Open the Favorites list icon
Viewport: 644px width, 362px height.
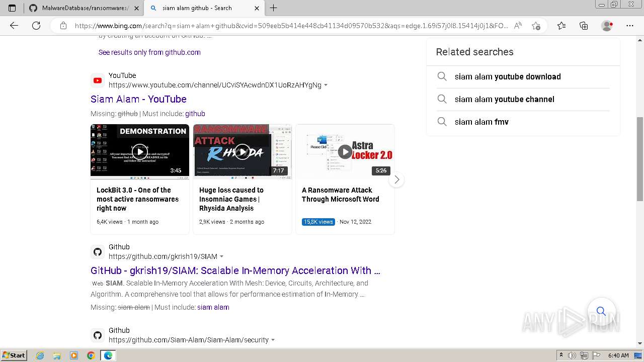(x=561, y=26)
